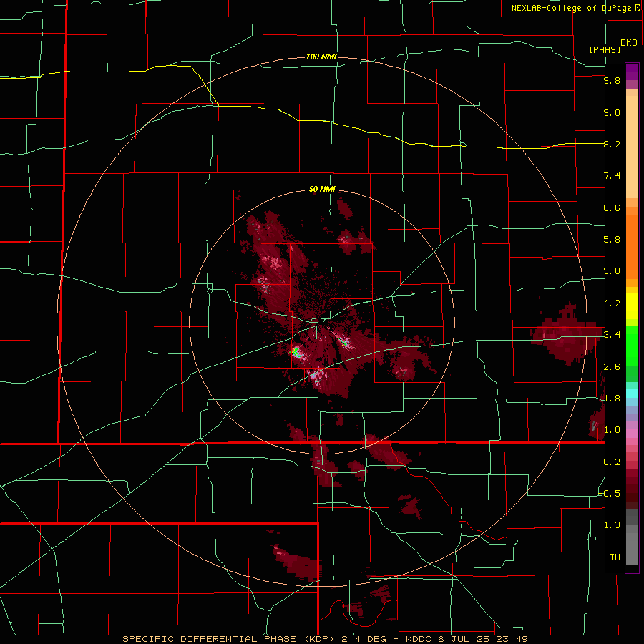Screen dimensions: 644x644
Task: Click the DKD label above the color scale
Action: click(629, 43)
